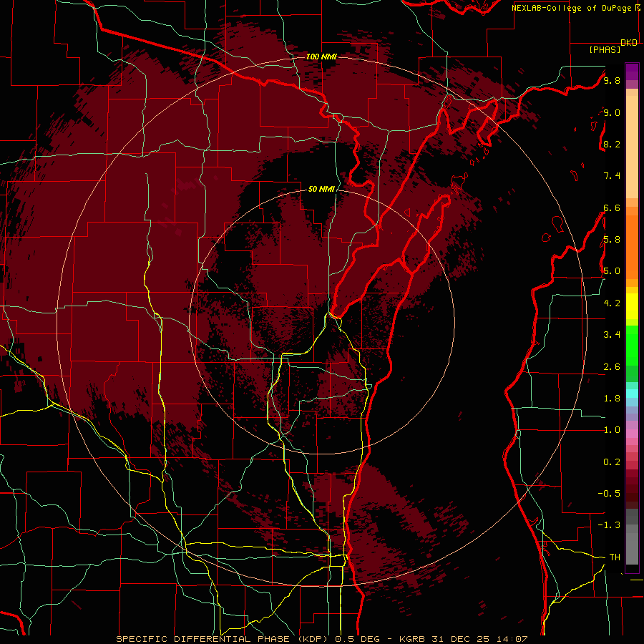Click the -1.3 value on the color scale
The height and width of the screenshot is (644, 644).
[x=609, y=525]
